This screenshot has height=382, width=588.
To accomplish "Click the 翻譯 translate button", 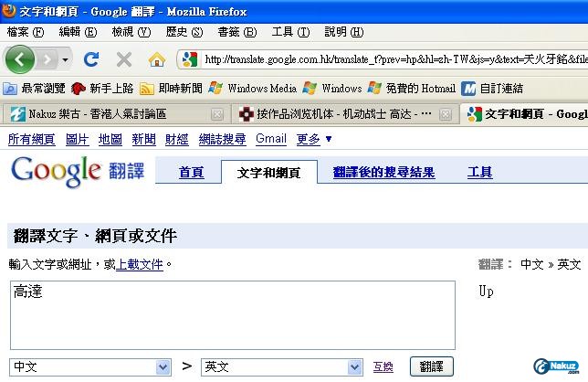I will pyautogui.click(x=432, y=366).
